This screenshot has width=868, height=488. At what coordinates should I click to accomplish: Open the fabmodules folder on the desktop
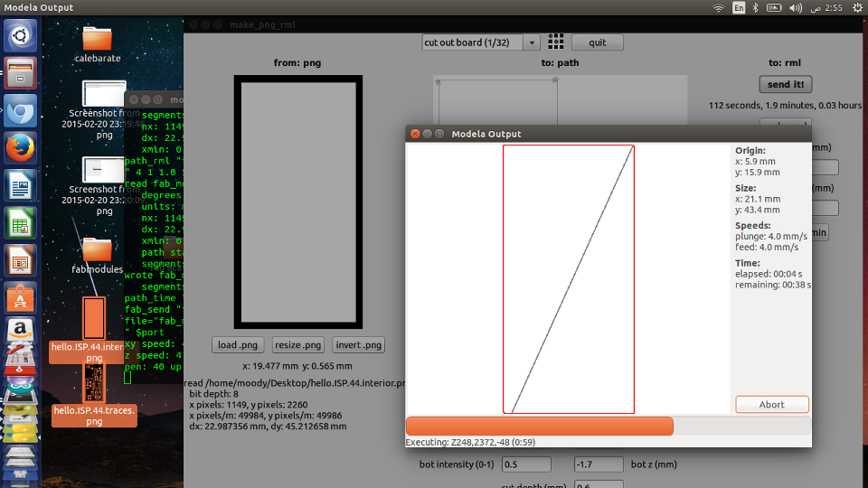pos(98,256)
